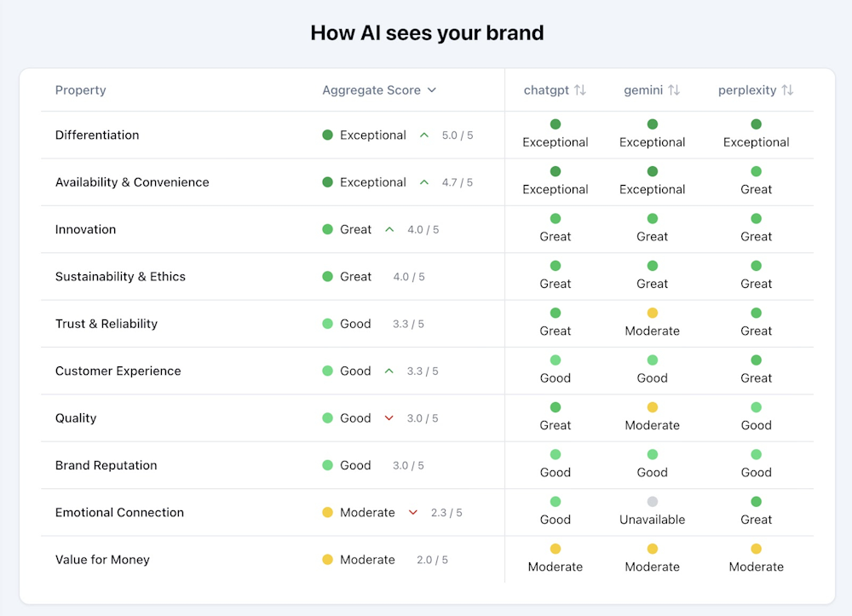Click the up-trend arrow for Innovation

coord(389,230)
